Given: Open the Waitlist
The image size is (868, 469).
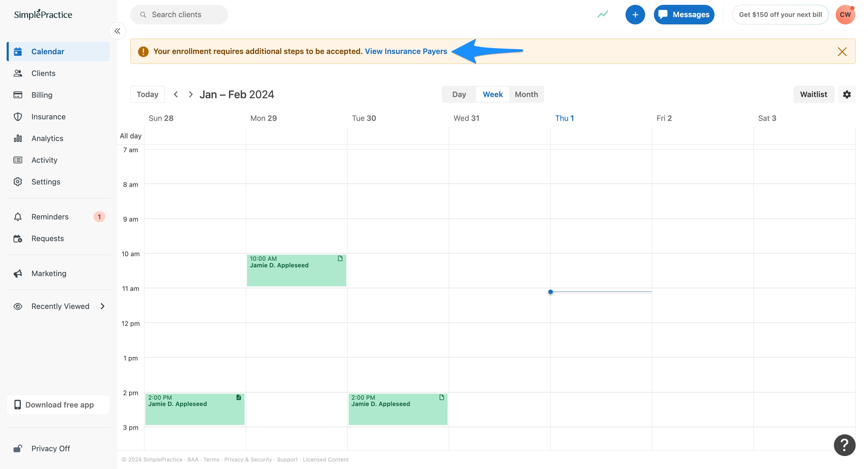Looking at the screenshot, I should 813,94.
